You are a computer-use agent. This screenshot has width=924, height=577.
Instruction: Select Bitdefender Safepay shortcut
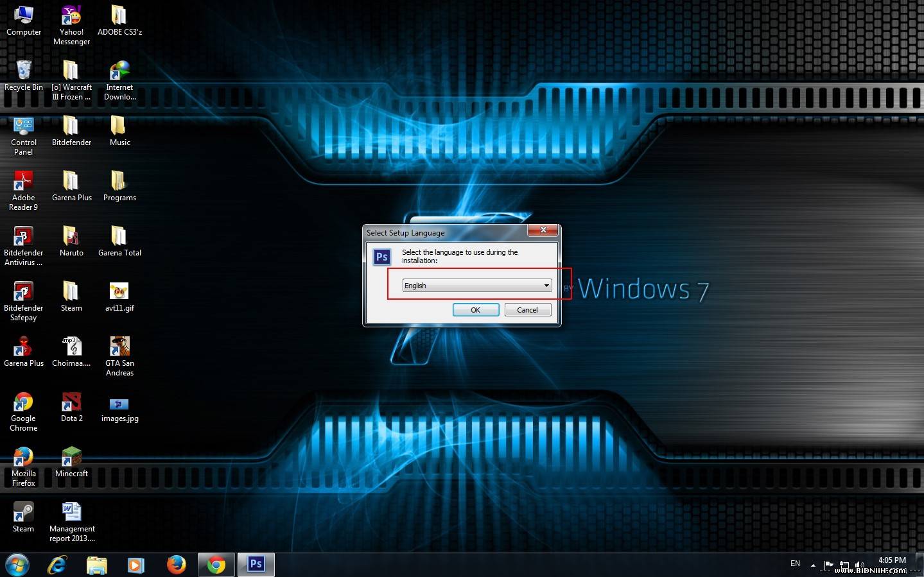(x=24, y=301)
